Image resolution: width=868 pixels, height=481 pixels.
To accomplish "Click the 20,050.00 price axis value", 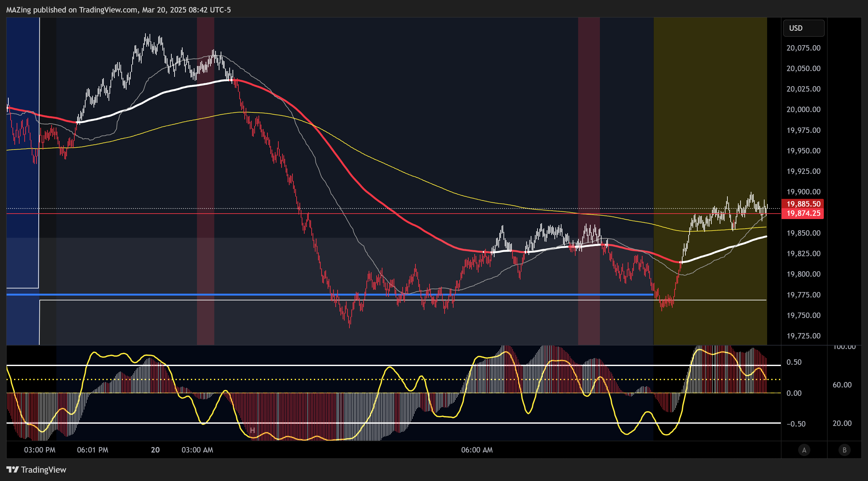I will (803, 69).
